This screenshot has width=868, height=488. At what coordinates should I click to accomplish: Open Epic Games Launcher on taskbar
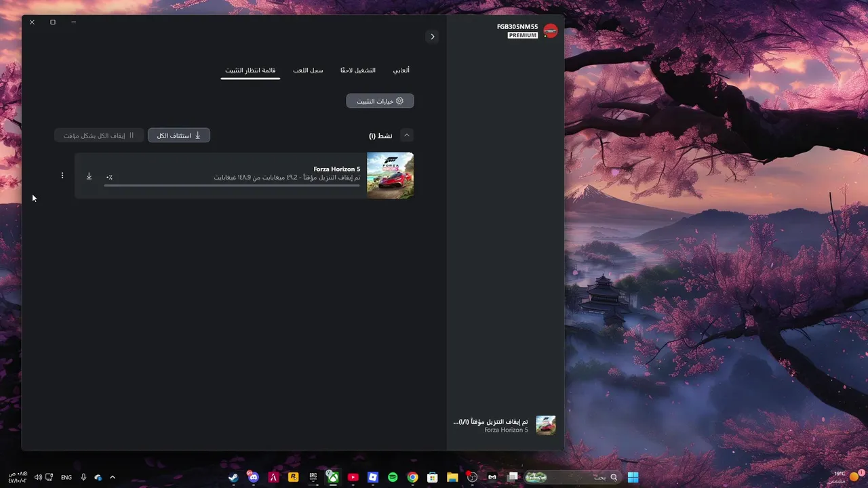(x=313, y=477)
